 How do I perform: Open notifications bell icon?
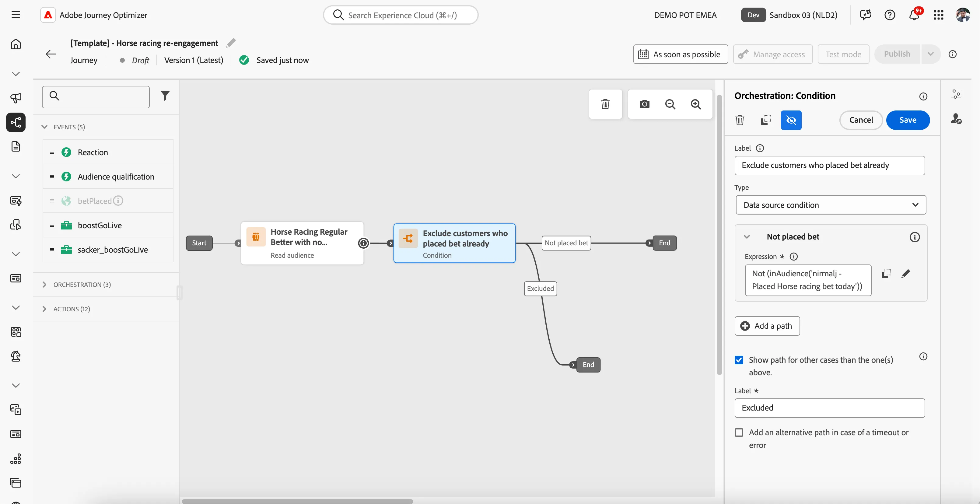(914, 15)
